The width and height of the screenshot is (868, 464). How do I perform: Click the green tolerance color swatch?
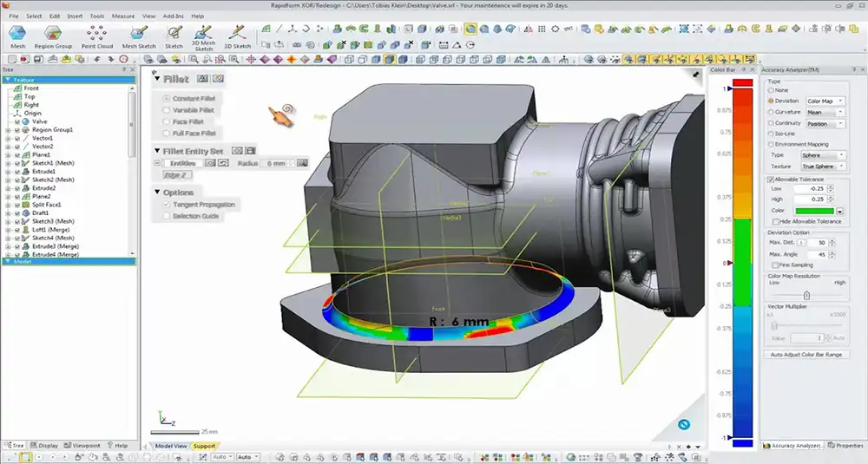pos(814,211)
